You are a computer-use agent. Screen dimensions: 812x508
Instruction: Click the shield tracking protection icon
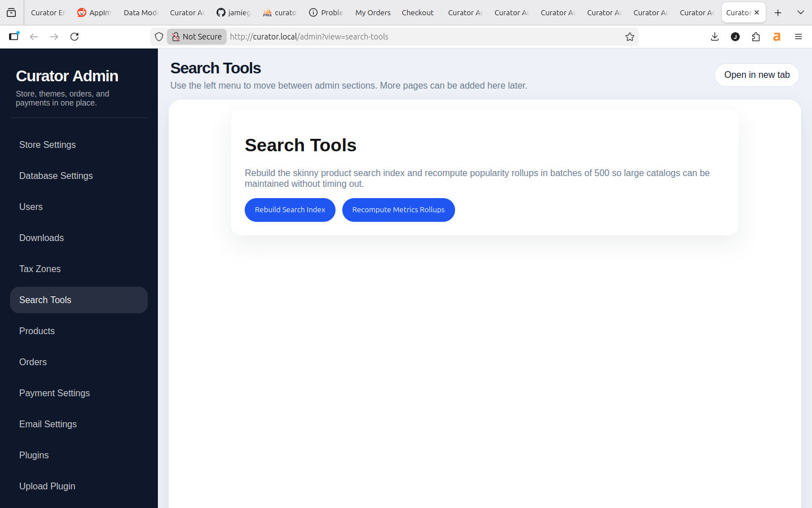[159, 37]
